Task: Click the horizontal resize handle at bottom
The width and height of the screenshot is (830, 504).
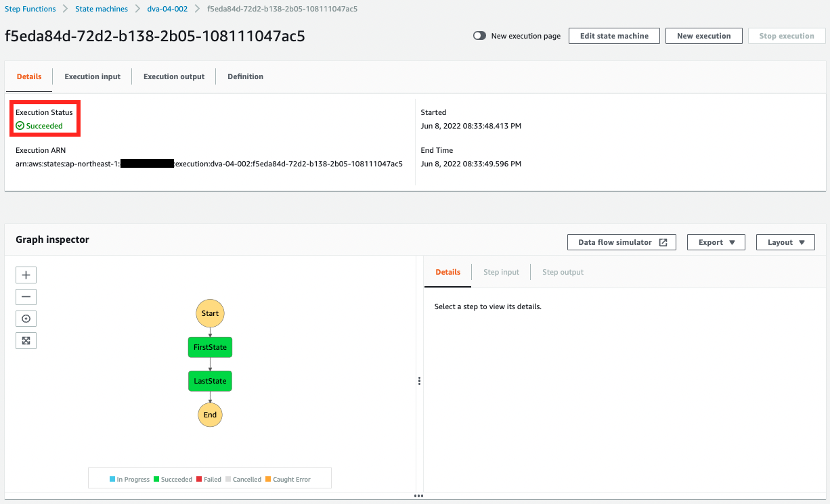Action: pyautogui.click(x=418, y=496)
